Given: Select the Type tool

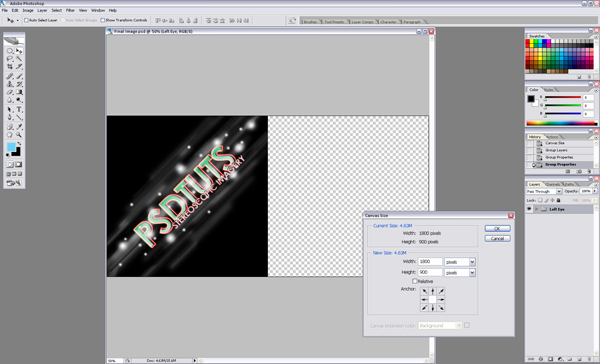Looking at the screenshot, I should click(x=19, y=110).
